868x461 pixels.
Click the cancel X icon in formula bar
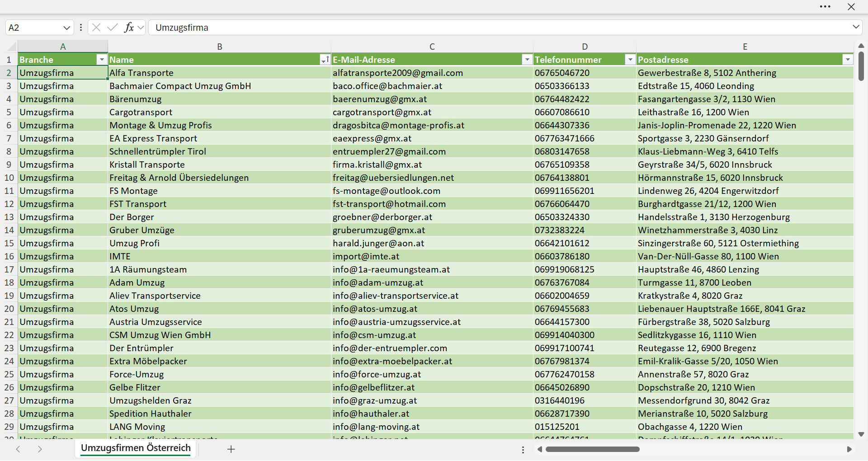(96, 28)
